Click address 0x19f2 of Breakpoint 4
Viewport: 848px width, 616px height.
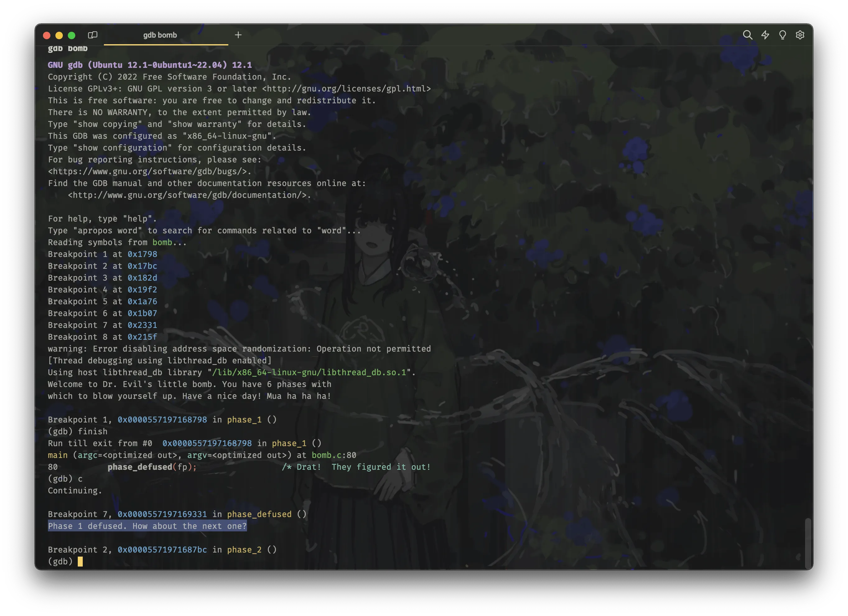pyautogui.click(x=142, y=289)
